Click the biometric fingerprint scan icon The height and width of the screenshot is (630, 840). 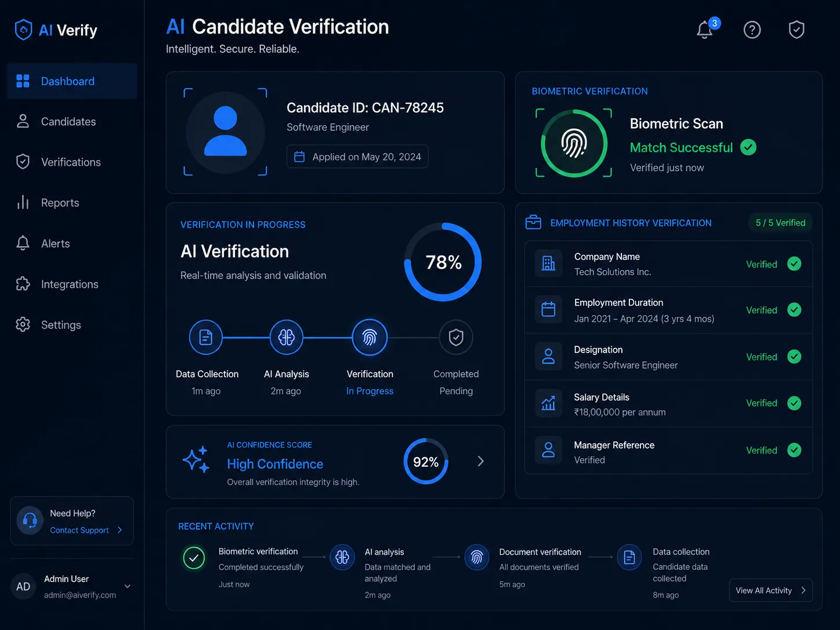coord(574,143)
